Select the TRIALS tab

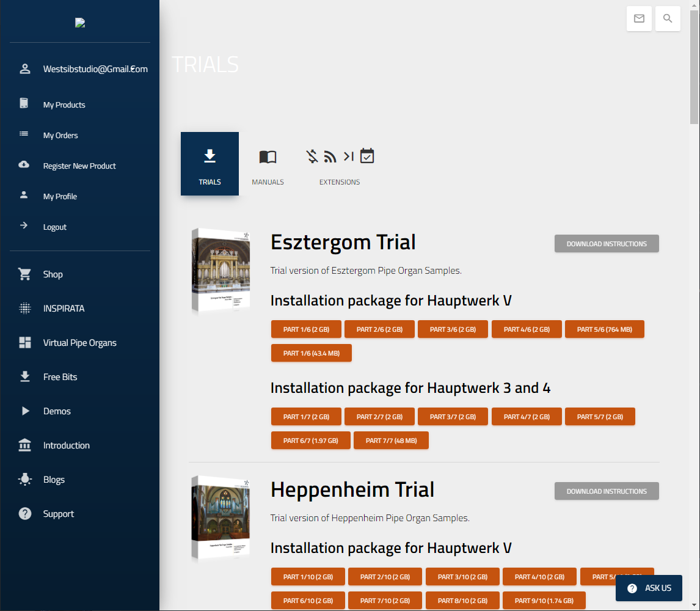pos(210,164)
